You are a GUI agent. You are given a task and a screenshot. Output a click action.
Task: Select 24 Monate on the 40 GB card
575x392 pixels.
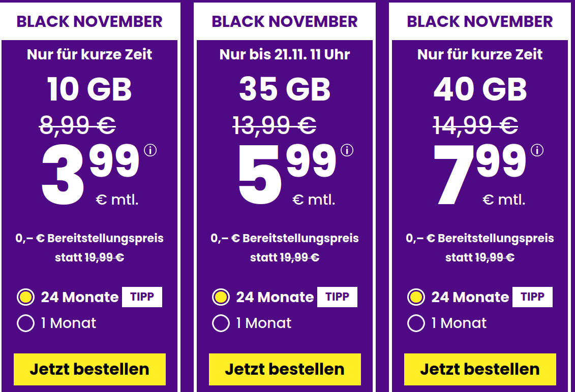pyautogui.click(x=415, y=297)
